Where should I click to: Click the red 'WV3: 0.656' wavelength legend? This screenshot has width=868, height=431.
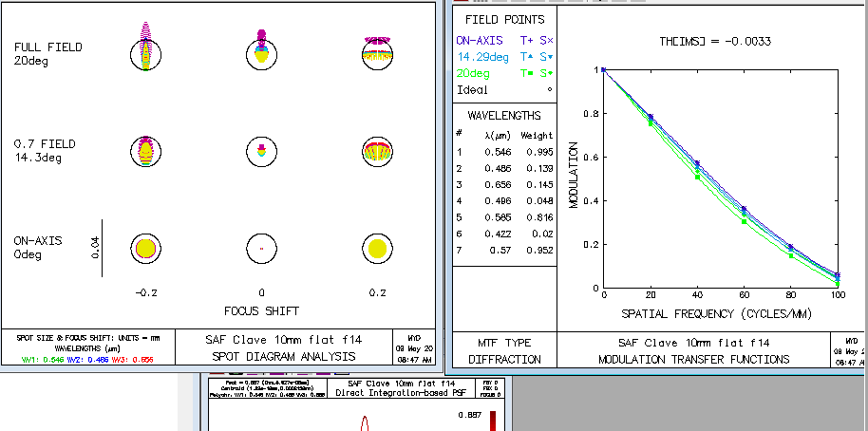(132, 360)
